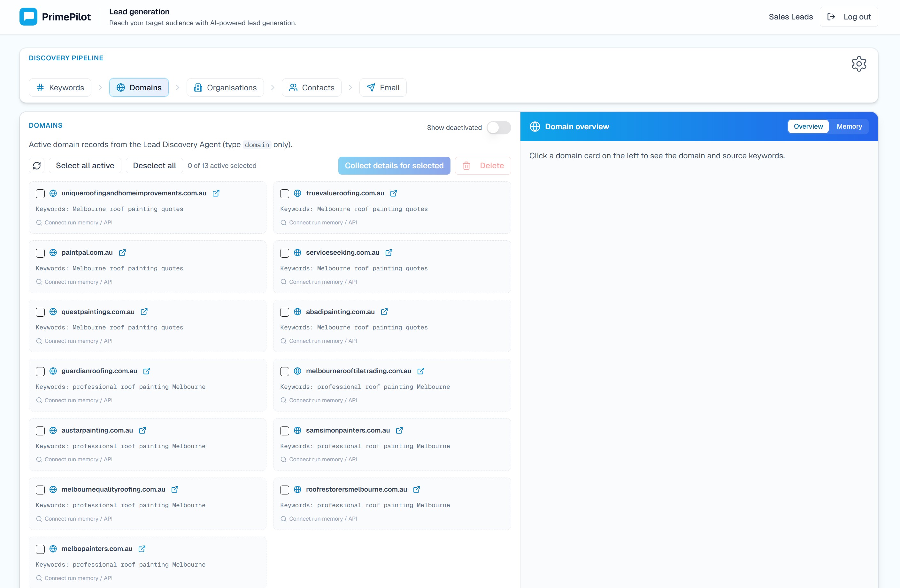Tick the melbopainters.com.au checkbox
The width and height of the screenshot is (900, 588).
(x=40, y=549)
